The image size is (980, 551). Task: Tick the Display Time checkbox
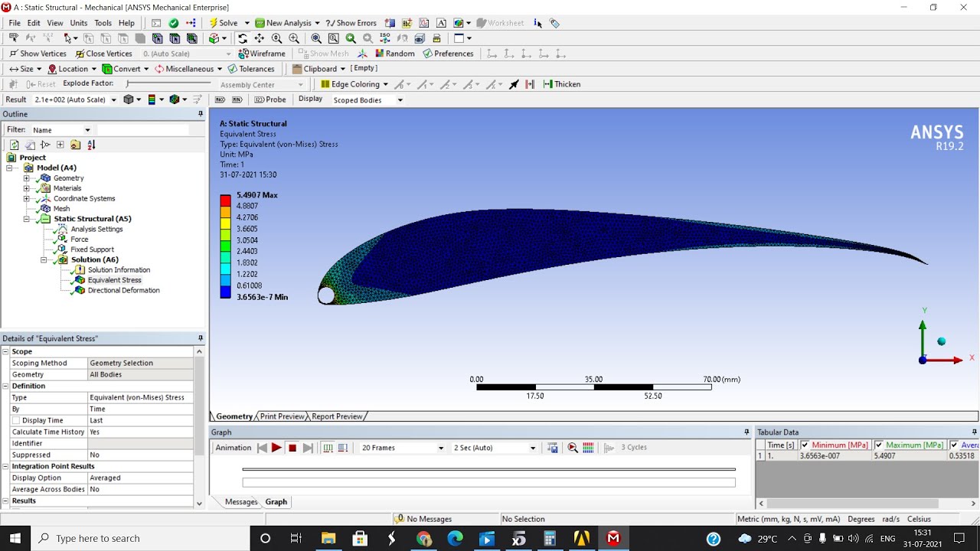click(16, 420)
